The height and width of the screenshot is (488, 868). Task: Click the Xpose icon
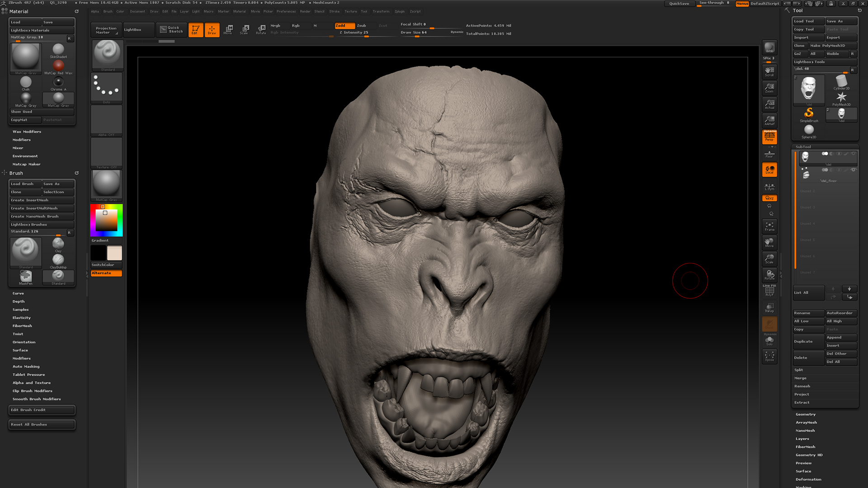[x=769, y=356]
